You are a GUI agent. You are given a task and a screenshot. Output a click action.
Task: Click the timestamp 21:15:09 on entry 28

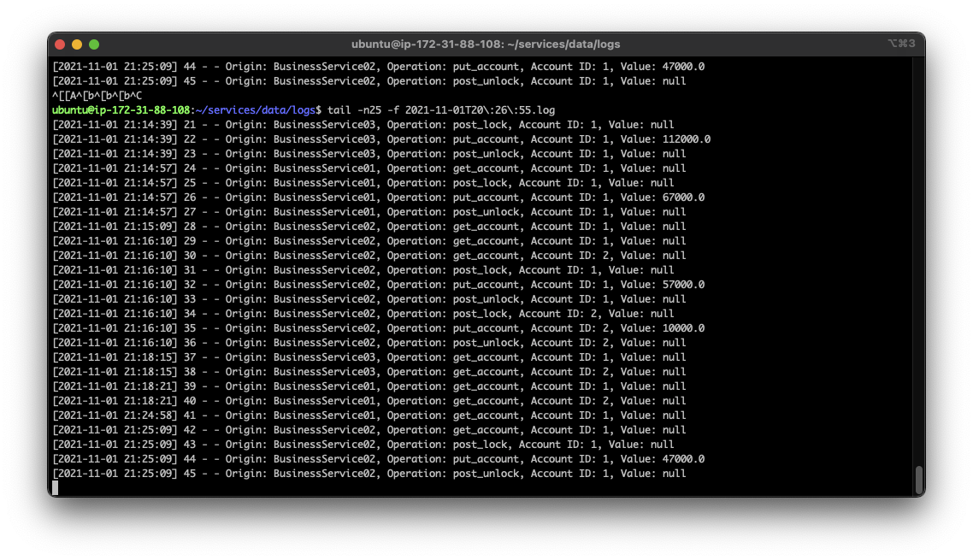[x=148, y=227]
